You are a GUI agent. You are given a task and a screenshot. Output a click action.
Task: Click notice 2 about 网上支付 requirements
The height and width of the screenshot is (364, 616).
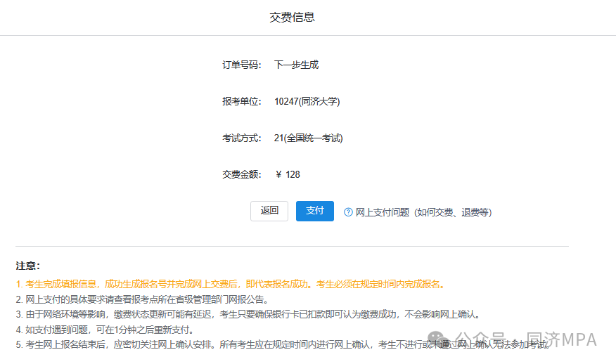click(x=142, y=299)
